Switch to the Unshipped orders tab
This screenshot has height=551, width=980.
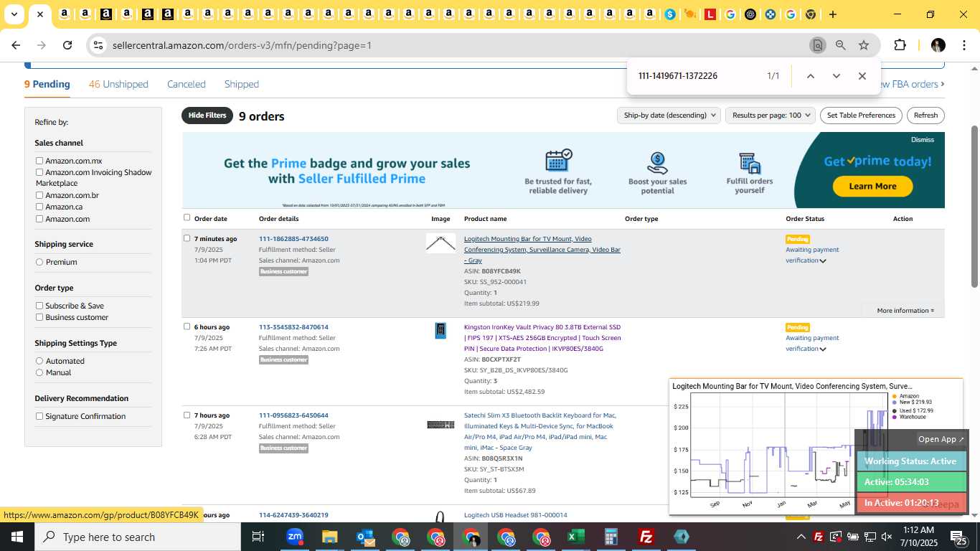(118, 84)
